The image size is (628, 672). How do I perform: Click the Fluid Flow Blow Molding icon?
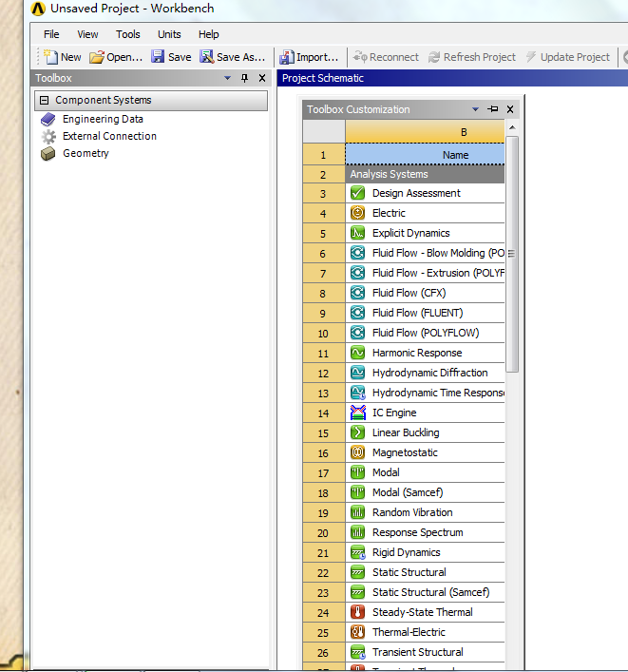[357, 253]
